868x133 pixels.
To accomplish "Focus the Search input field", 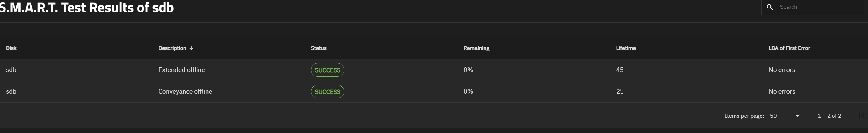I will click(819, 7).
